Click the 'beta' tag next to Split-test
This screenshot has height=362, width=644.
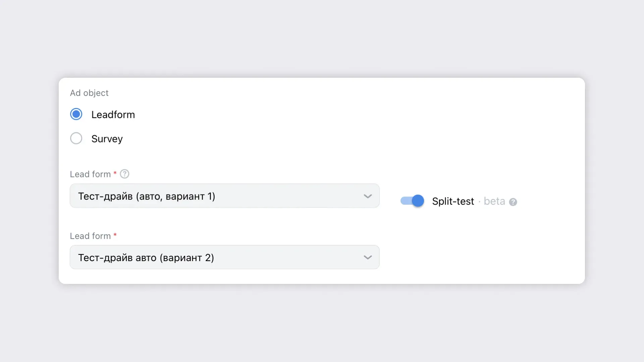(494, 201)
